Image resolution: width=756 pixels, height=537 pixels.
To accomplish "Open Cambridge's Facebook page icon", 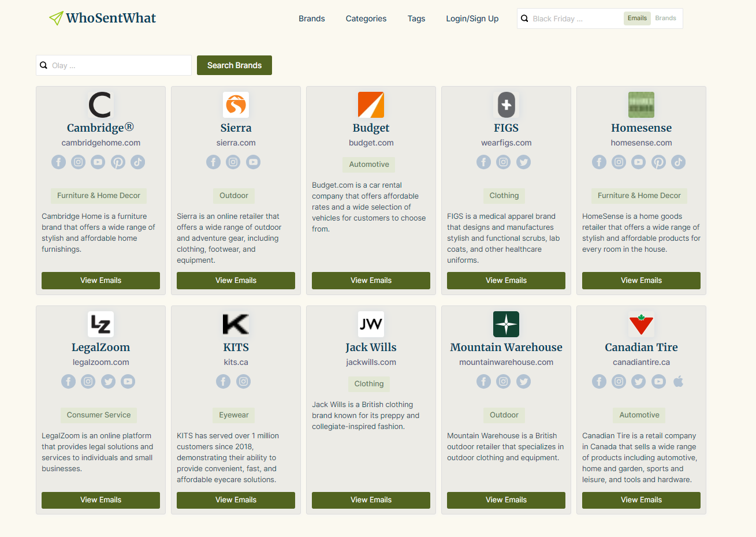I will click(58, 162).
